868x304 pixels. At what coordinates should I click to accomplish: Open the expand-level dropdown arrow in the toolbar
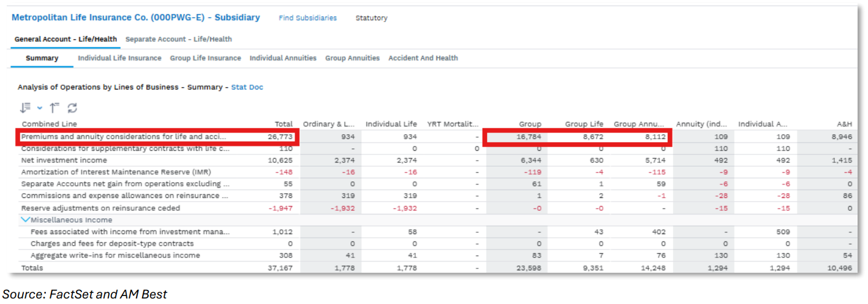point(40,108)
